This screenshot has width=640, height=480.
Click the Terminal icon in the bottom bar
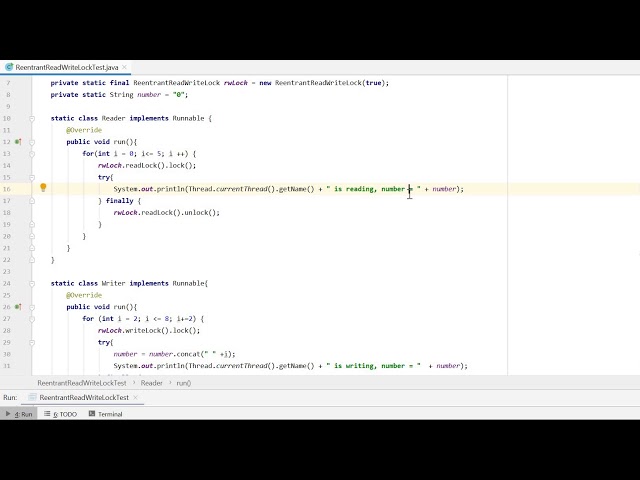click(x=92, y=414)
